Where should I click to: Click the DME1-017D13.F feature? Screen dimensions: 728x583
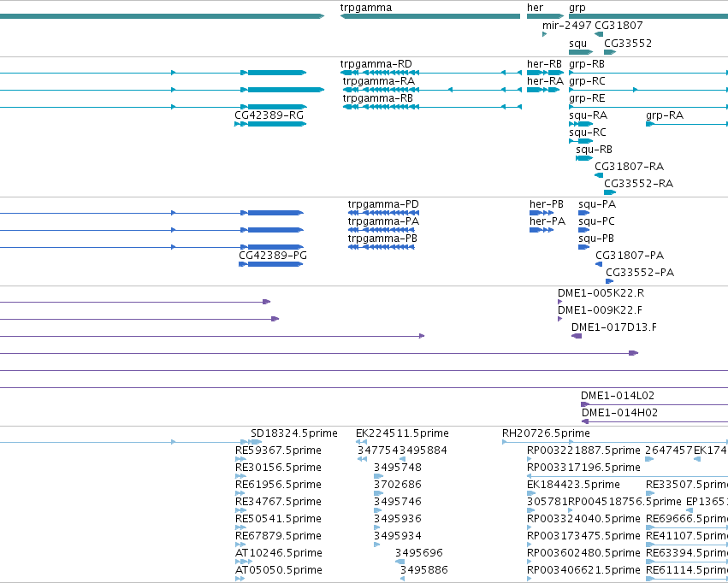tap(577, 336)
